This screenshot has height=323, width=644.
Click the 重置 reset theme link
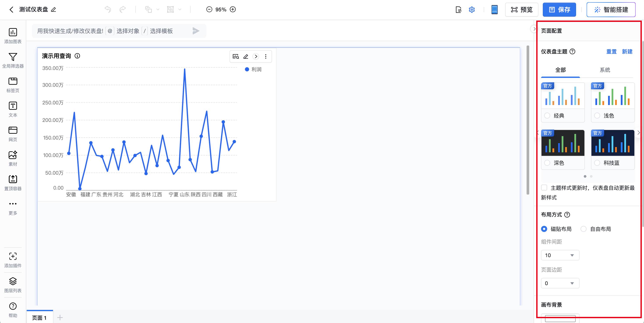coord(611,51)
